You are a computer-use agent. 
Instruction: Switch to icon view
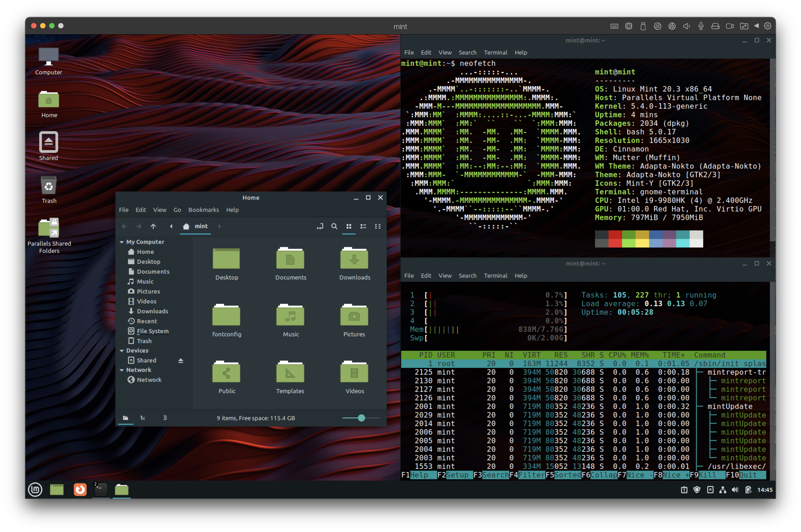[349, 226]
